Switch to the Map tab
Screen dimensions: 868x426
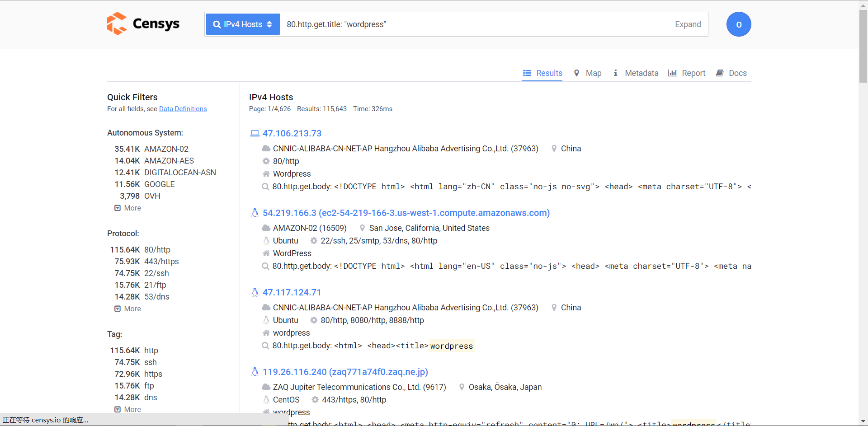[x=588, y=73]
